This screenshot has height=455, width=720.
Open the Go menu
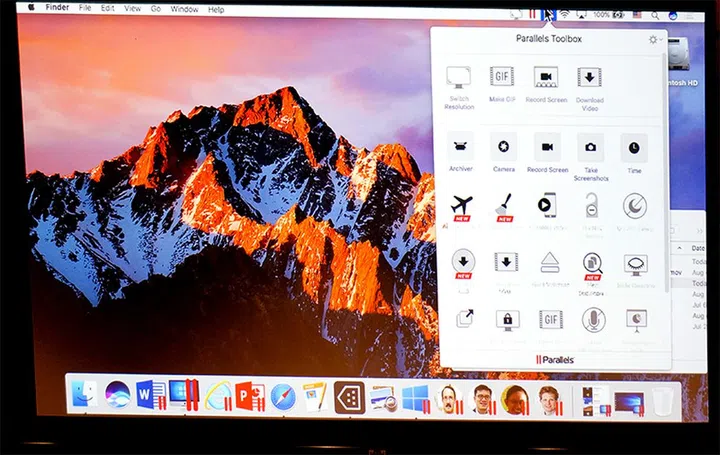pos(156,9)
